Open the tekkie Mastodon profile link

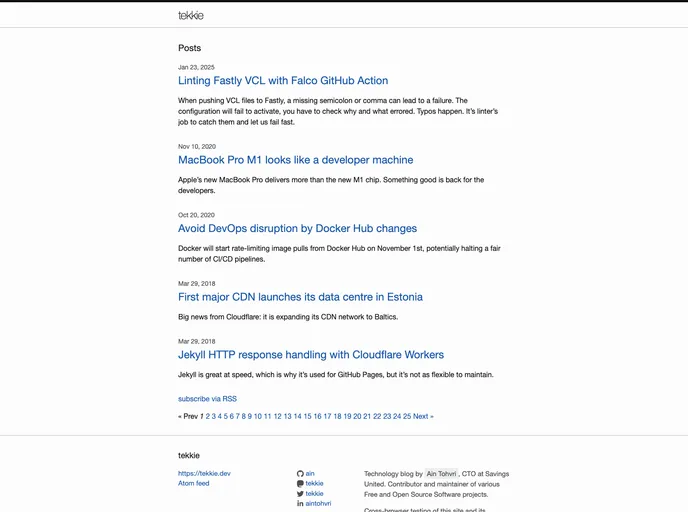314,483
